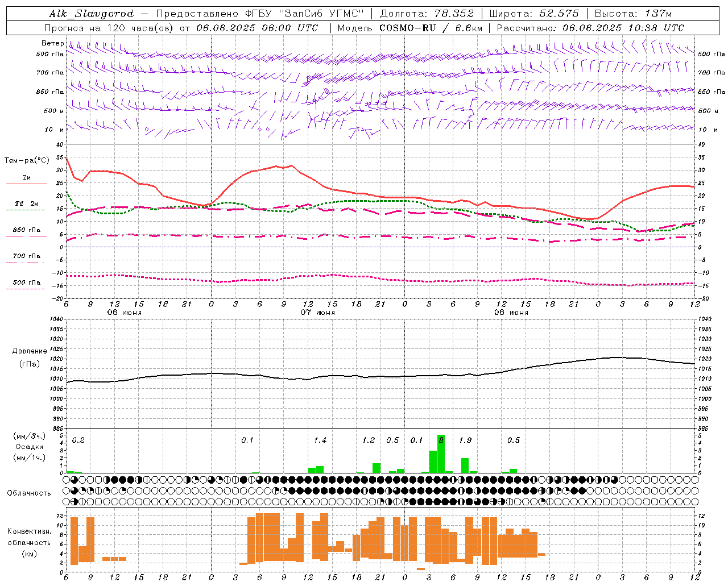The height and width of the screenshot is (582, 728).
Task: Click 'Прогноз на 120 часа(ов)' forecast header text
Action: click(x=110, y=28)
